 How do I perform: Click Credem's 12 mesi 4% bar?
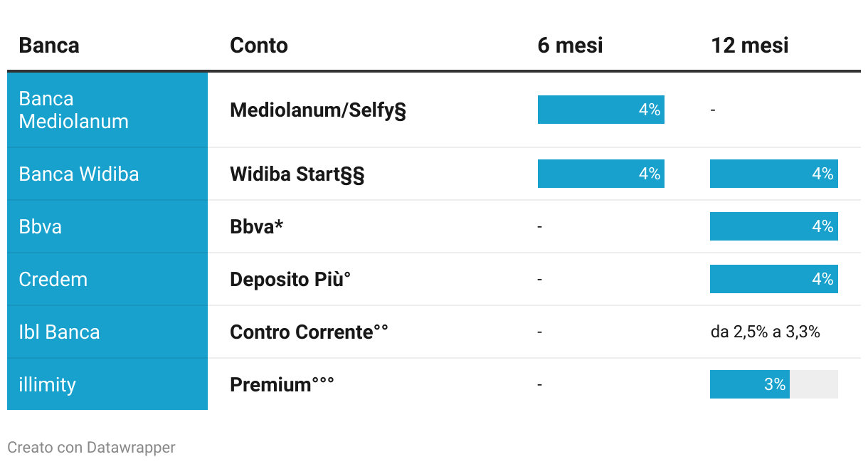(773, 279)
